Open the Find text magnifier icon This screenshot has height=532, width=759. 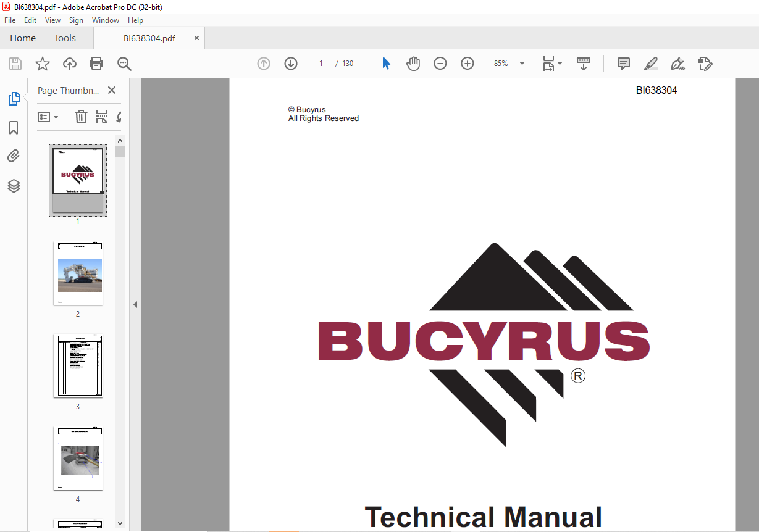coord(124,64)
